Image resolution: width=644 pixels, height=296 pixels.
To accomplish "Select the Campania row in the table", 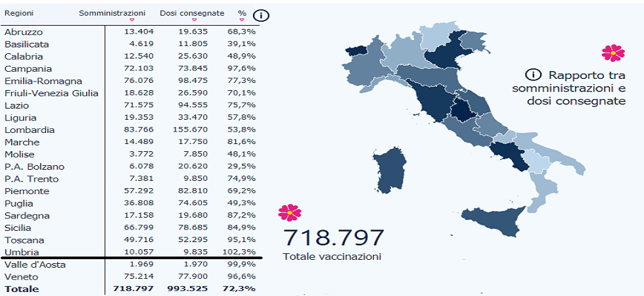I will [x=24, y=68].
